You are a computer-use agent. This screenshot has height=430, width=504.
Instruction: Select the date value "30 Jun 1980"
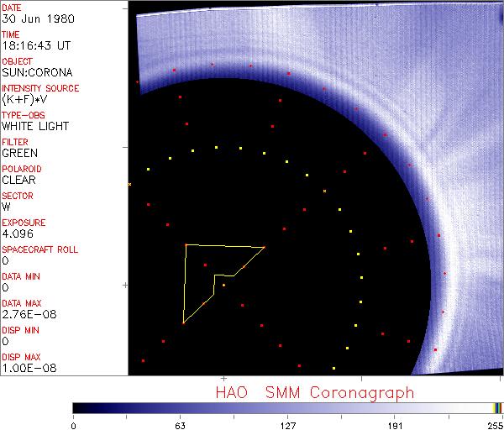29,19
